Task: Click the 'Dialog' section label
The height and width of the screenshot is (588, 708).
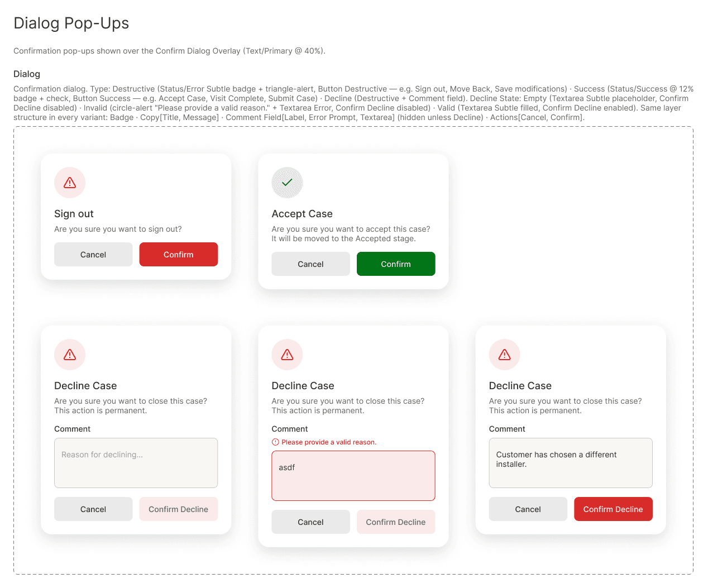Action: [27, 74]
